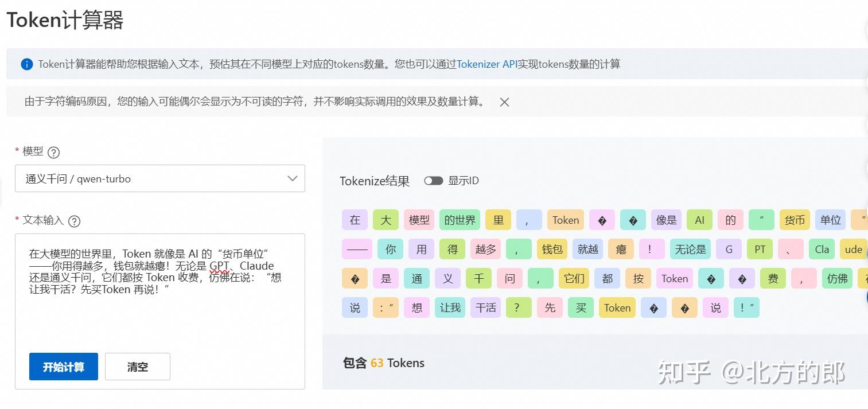Click the orange 货币 token chip
Image resolution: width=868 pixels, height=409 pixels.
pos(794,220)
